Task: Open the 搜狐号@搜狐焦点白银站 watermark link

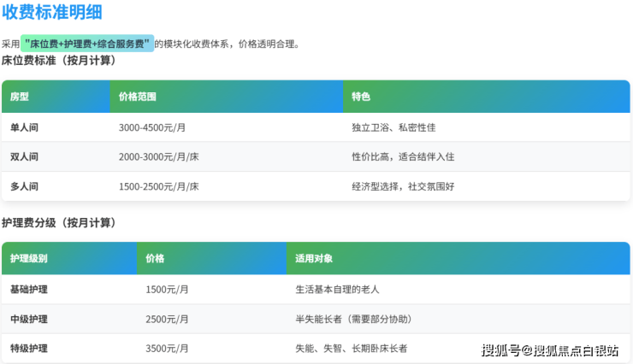Action: 553,350
